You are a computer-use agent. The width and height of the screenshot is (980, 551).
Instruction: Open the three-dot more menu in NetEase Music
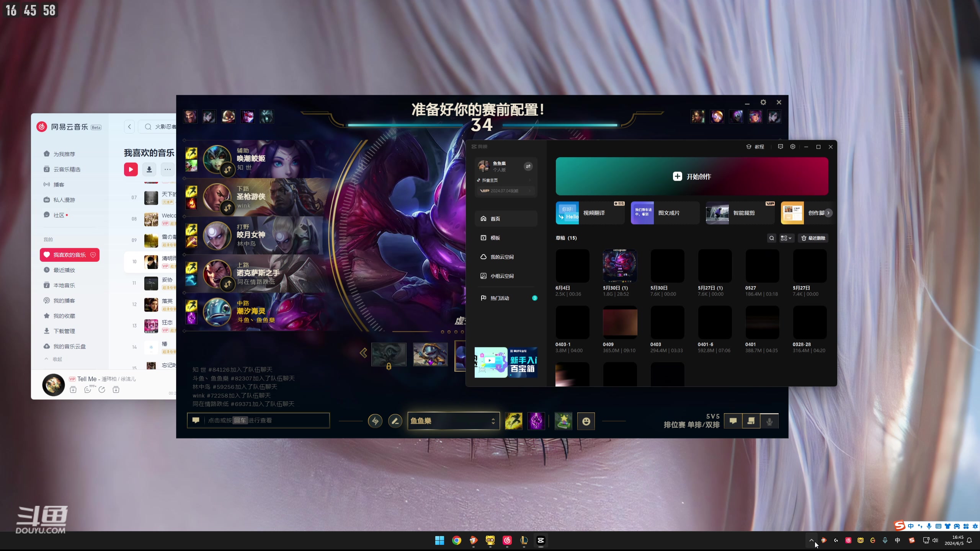[x=168, y=169]
